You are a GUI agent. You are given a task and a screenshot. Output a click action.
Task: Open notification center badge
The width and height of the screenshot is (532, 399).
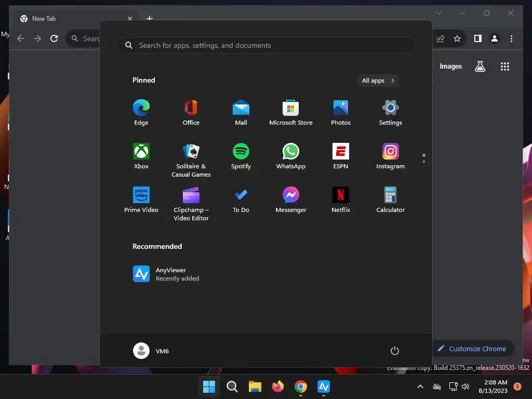tap(517, 386)
